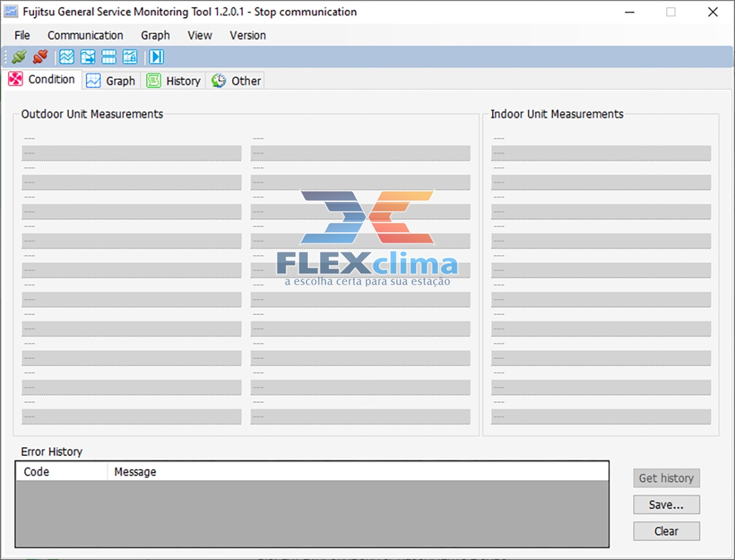The image size is (735, 560).
Task: Switch to the History tab
Action: tap(173, 81)
